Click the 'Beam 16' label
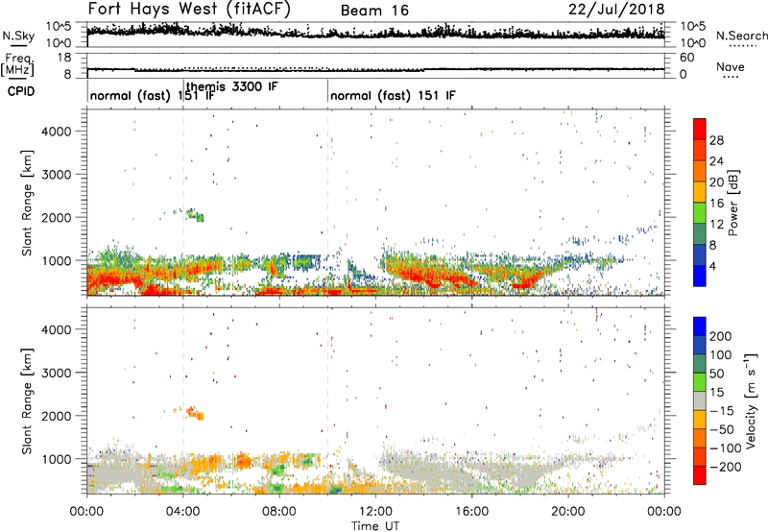This screenshot has width=768, height=532. pyautogui.click(x=374, y=11)
